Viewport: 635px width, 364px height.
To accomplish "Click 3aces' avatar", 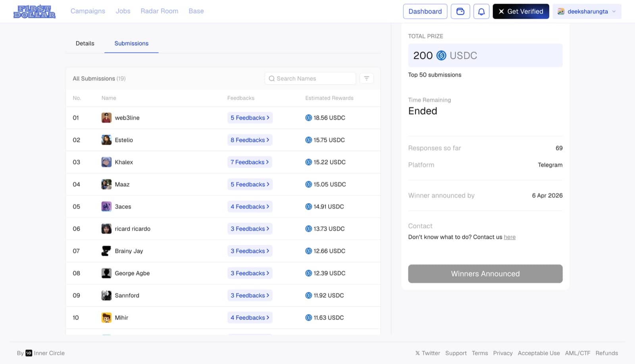I will point(106,207).
